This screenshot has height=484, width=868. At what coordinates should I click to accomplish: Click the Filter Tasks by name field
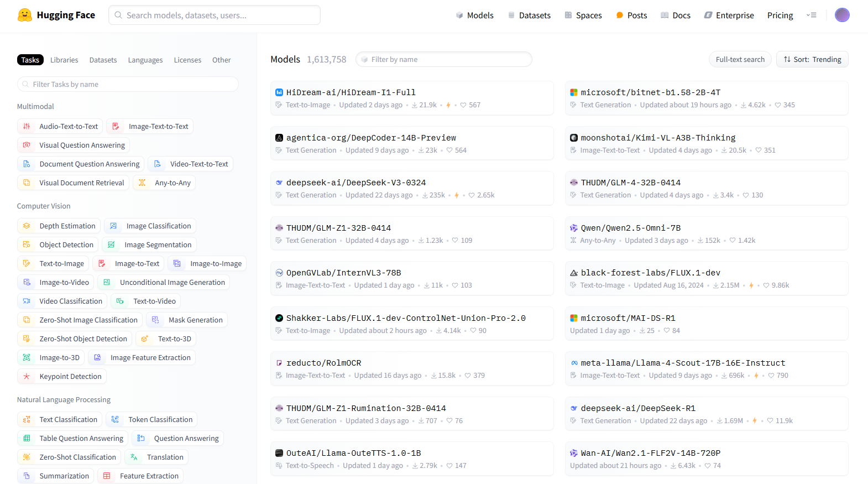(x=128, y=84)
